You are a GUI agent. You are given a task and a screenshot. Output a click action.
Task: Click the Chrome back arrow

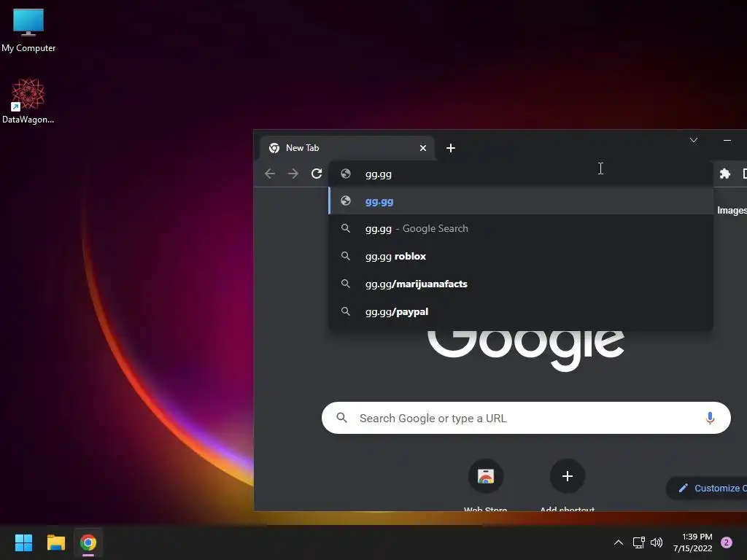[x=270, y=174]
